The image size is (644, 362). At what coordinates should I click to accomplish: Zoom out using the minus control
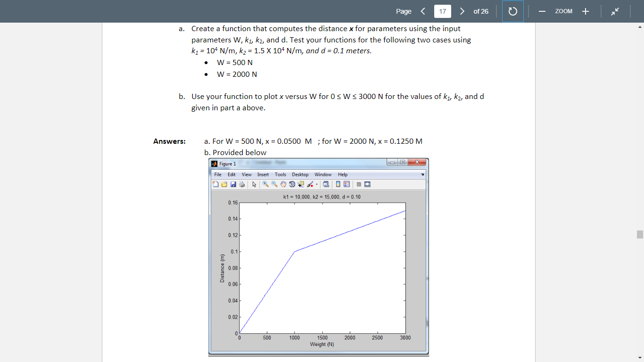(x=542, y=11)
